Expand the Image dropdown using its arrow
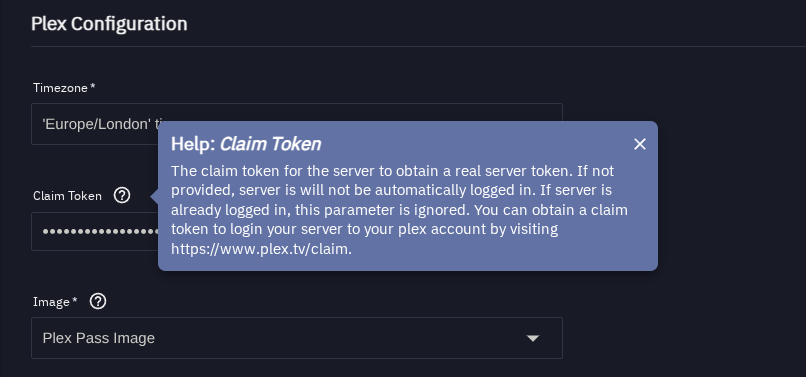Viewport: 806px width, 377px height. click(x=533, y=338)
